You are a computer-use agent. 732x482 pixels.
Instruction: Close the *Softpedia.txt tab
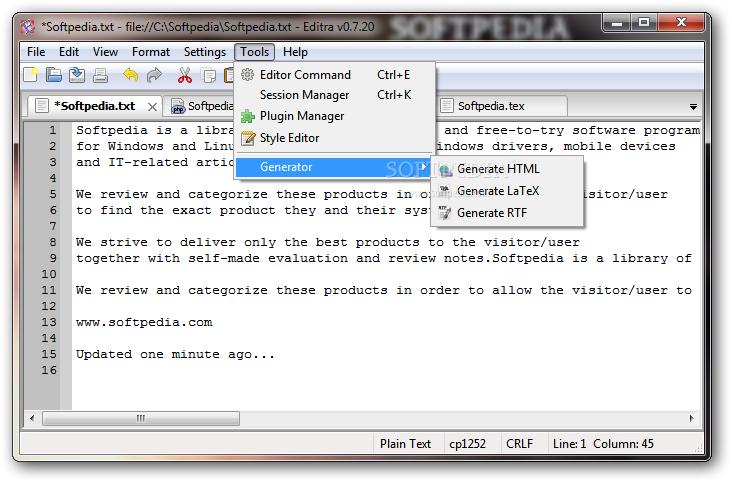click(152, 107)
